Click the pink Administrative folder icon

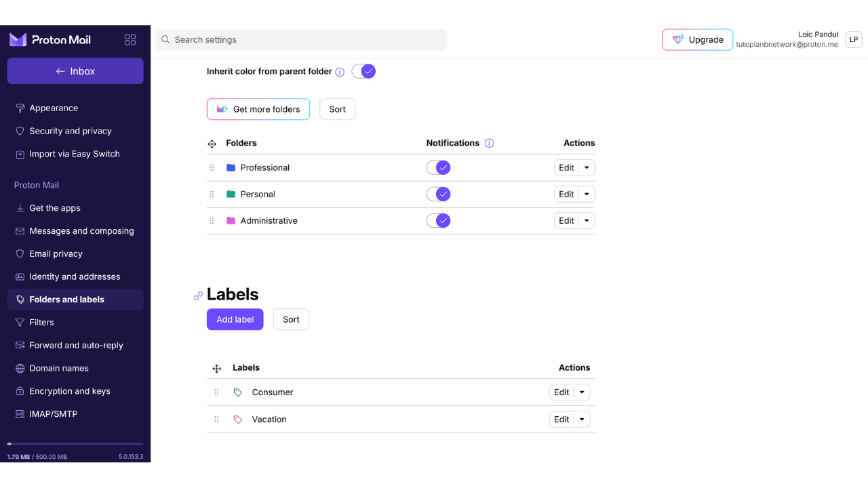tap(231, 221)
